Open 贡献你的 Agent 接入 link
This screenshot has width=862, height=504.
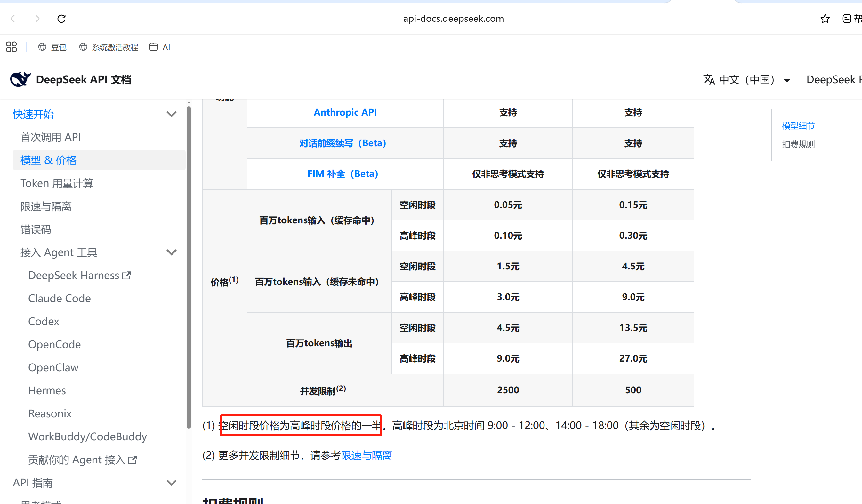(83, 460)
